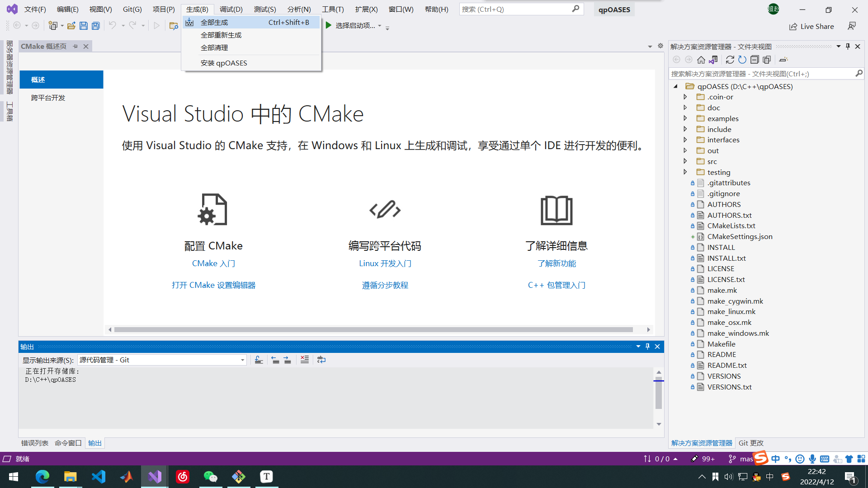
Task: Click the user account avatar
Action: (x=774, y=9)
